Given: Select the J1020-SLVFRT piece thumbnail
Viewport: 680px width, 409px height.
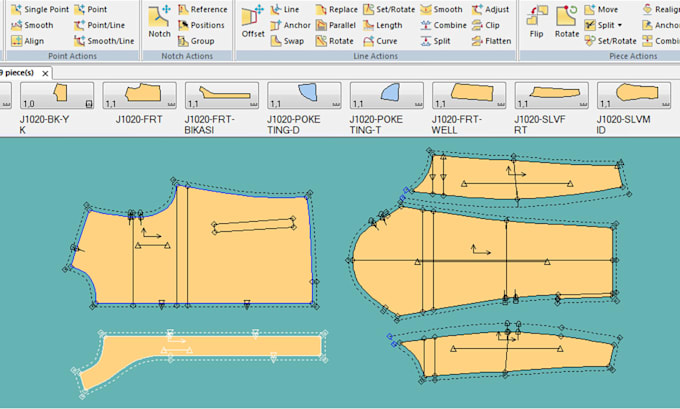Looking at the screenshot, I should point(551,95).
